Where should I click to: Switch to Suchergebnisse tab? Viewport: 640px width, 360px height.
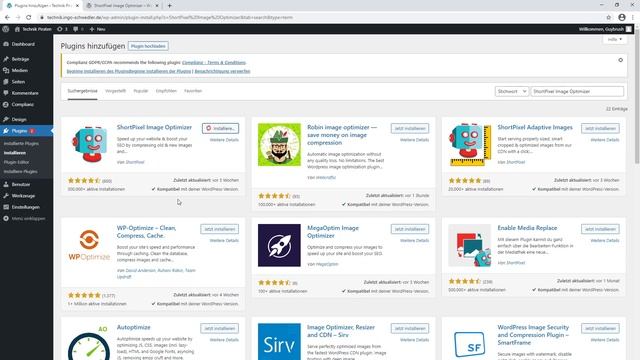82,91
